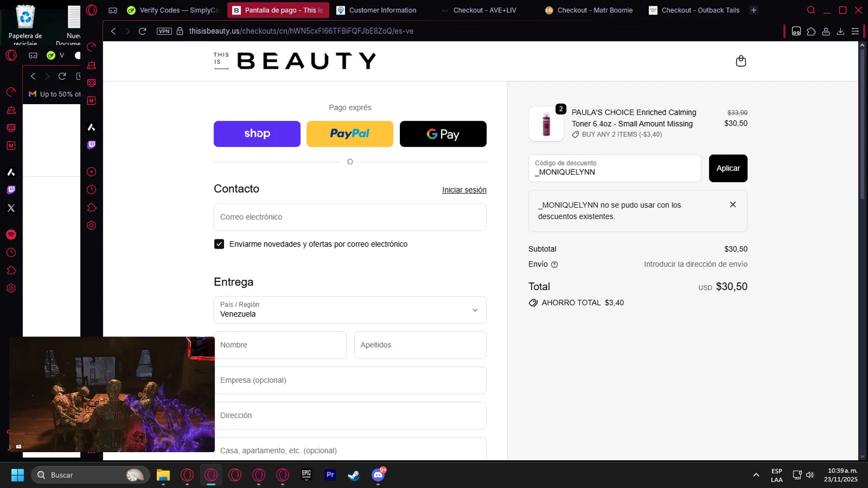Open the workspaces icon left of the tabs
868x488 pixels.
pos(113,10)
